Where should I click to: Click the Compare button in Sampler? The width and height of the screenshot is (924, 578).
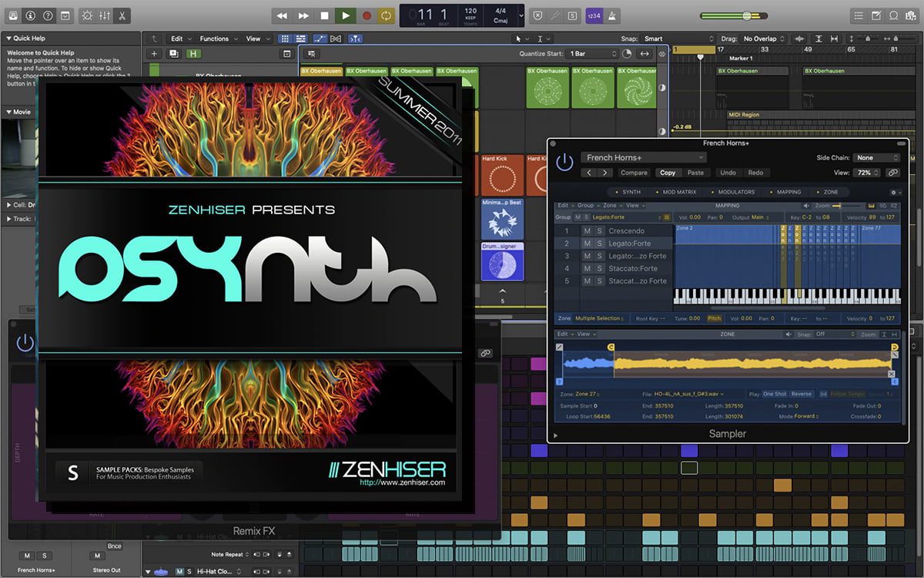pos(634,173)
